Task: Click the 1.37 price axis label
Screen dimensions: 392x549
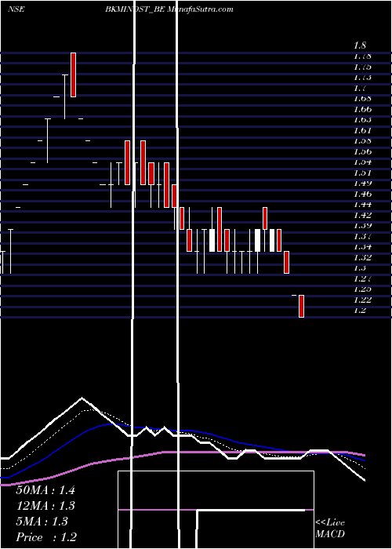Action: 362,236
